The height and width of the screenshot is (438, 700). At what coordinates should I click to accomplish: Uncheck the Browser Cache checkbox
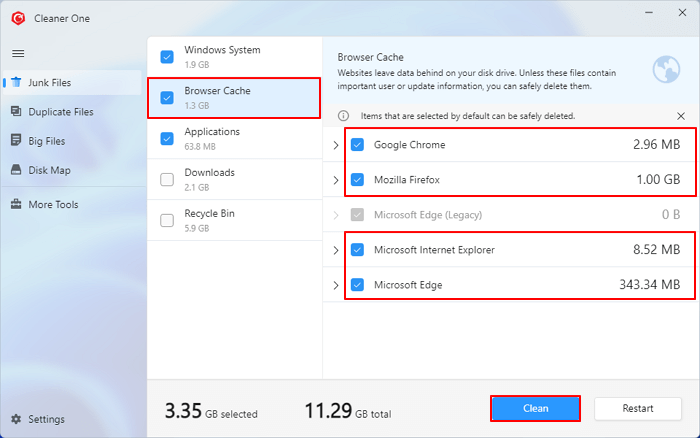[167, 97]
